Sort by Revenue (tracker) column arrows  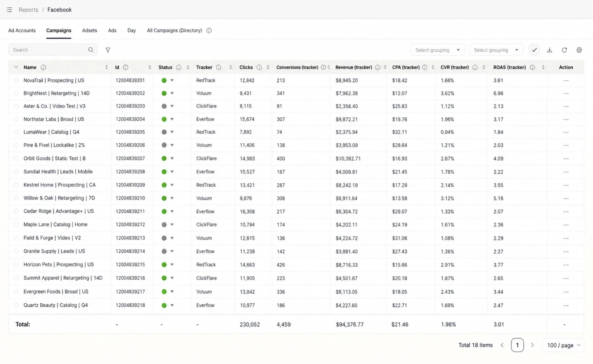385,67
